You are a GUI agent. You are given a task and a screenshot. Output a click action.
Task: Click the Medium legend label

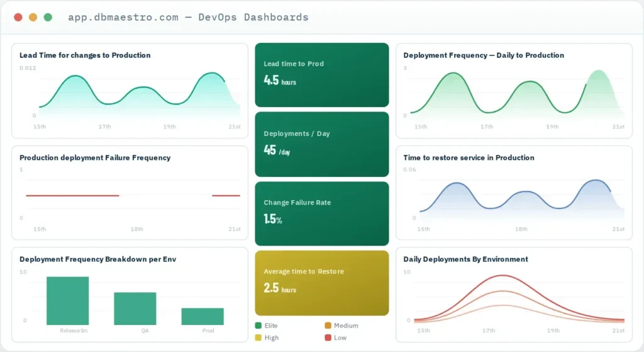pyautogui.click(x=346, y=326)
